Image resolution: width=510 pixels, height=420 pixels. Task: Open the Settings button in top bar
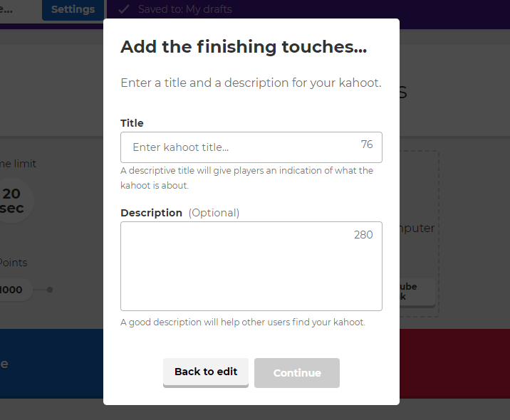pyautogui.click(x=73, y=10)
